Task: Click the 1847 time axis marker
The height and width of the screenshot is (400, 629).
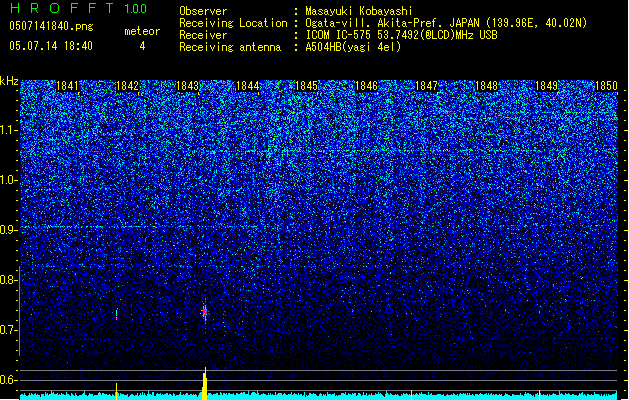Action: coord(426,86)
